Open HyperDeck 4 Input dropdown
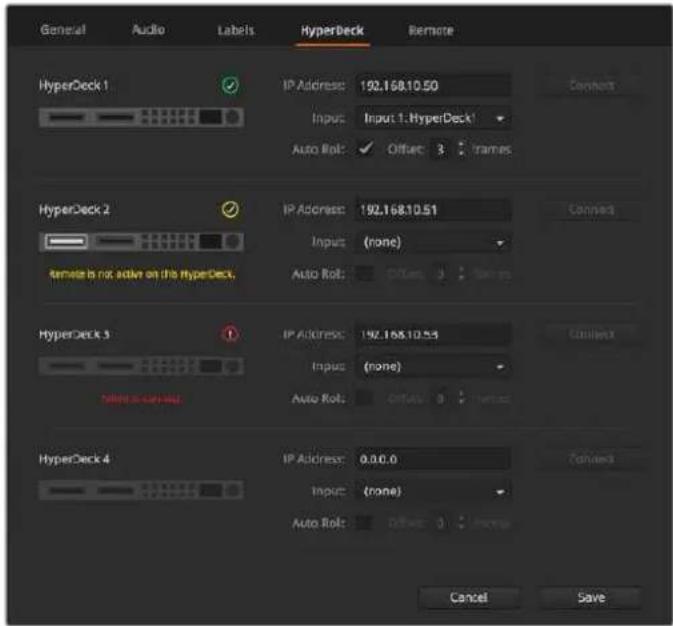The image size is (673, 626). [434, 491]
